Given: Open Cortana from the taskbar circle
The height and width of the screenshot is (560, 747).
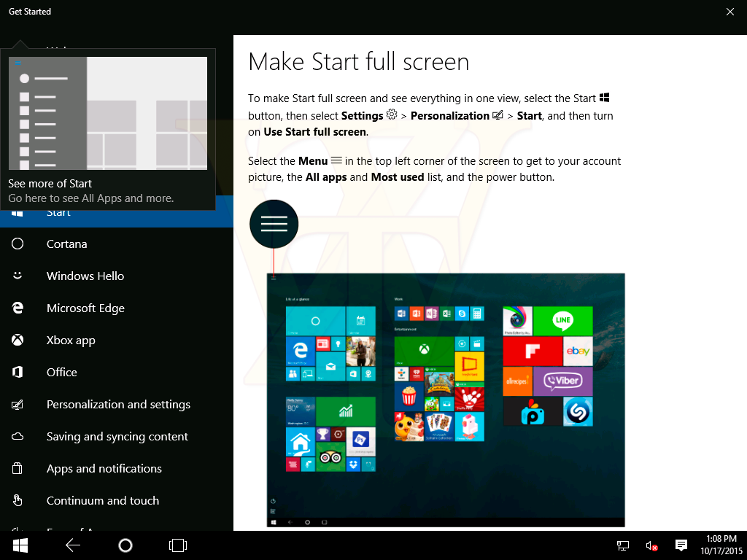Looking at the screenshot, I should (125, 545).
